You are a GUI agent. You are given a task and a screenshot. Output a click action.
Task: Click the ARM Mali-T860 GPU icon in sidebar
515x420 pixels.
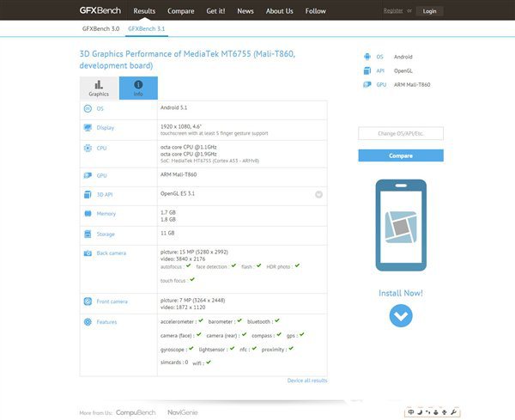368,85
